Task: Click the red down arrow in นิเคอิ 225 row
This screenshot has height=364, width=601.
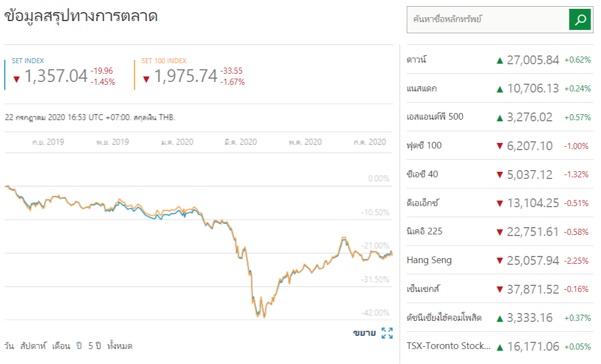Action: tap(500, 232)
